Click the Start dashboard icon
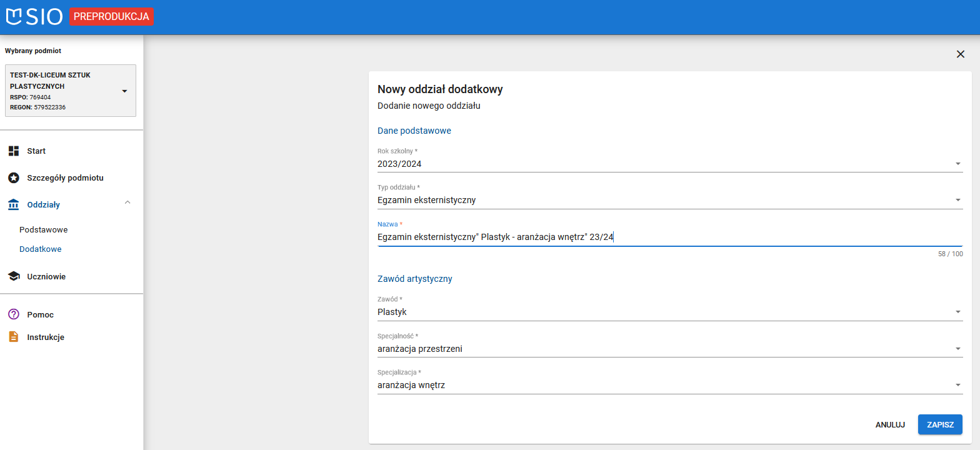Viewport: 980px width, 450px height. click(x=14, y=151)
